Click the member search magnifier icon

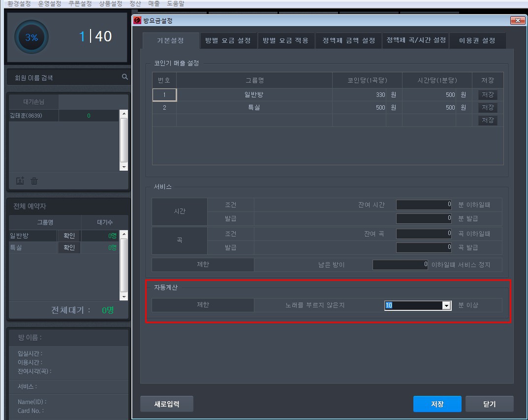point(124,77)
